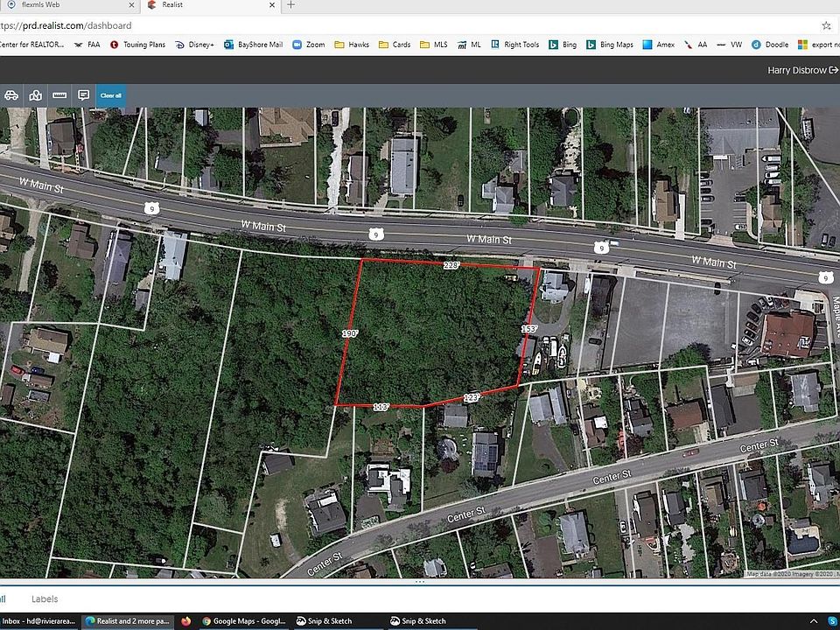Show hidden system tray icons
This screenshot has width=840, height=630.
[813, 621]
